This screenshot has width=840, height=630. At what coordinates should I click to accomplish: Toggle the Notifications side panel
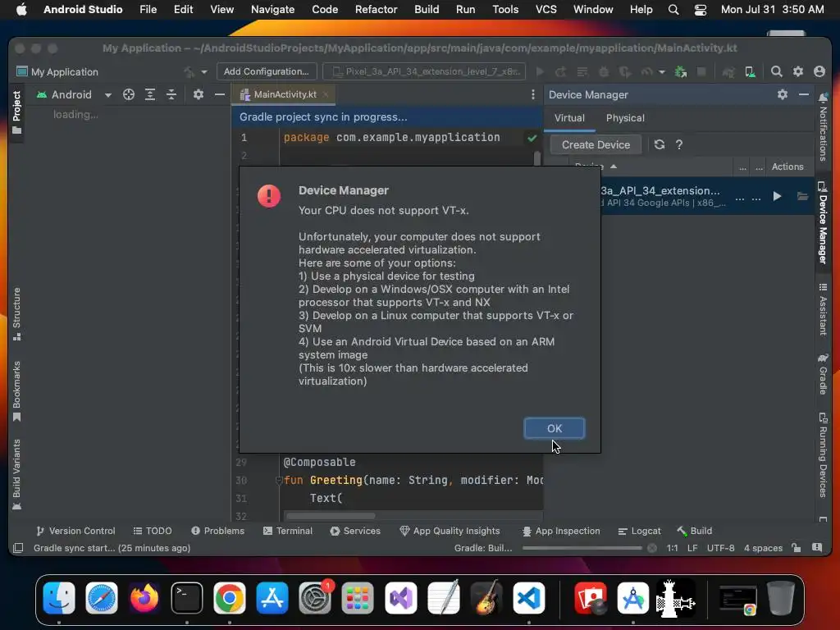823,127
